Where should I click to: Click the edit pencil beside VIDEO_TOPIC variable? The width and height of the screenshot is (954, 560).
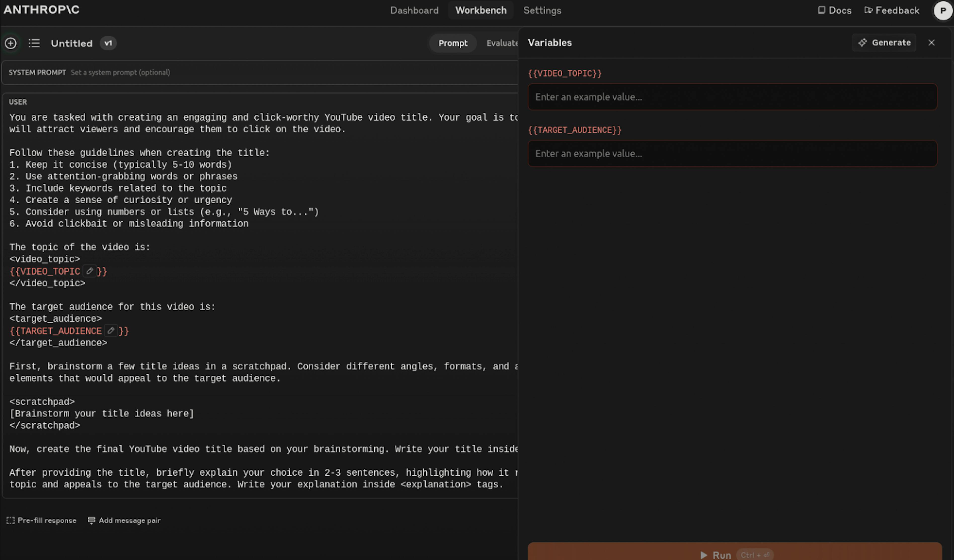[89, 271]
